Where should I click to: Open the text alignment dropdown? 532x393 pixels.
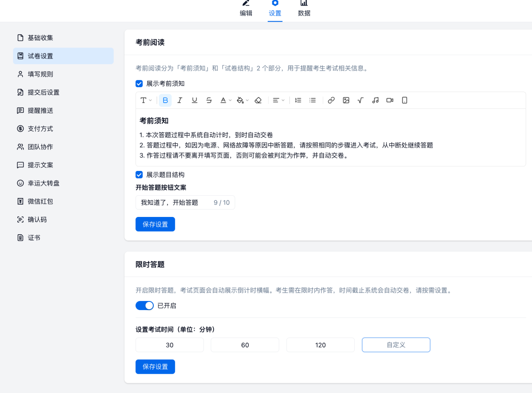pos(278,100)
